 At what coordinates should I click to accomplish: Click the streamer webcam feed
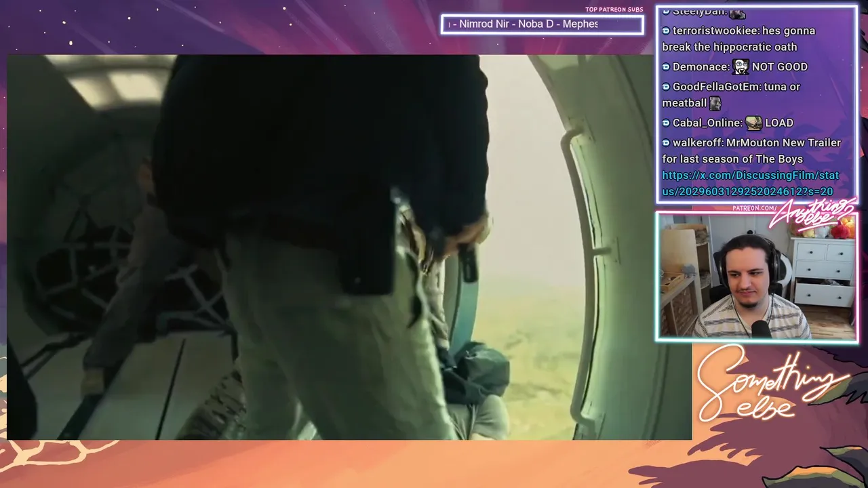tap(757, 277)
